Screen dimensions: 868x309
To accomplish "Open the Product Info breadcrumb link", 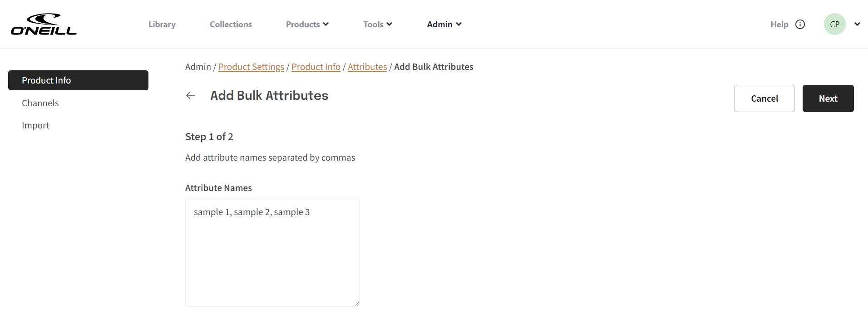I will click(316, 67).
